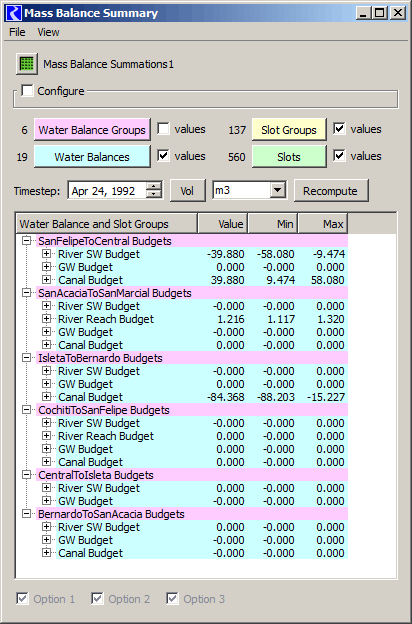The width and height of the screenshot is (412, 624).
Task: Enable the Configure checkbox
Action: point(27,90)
